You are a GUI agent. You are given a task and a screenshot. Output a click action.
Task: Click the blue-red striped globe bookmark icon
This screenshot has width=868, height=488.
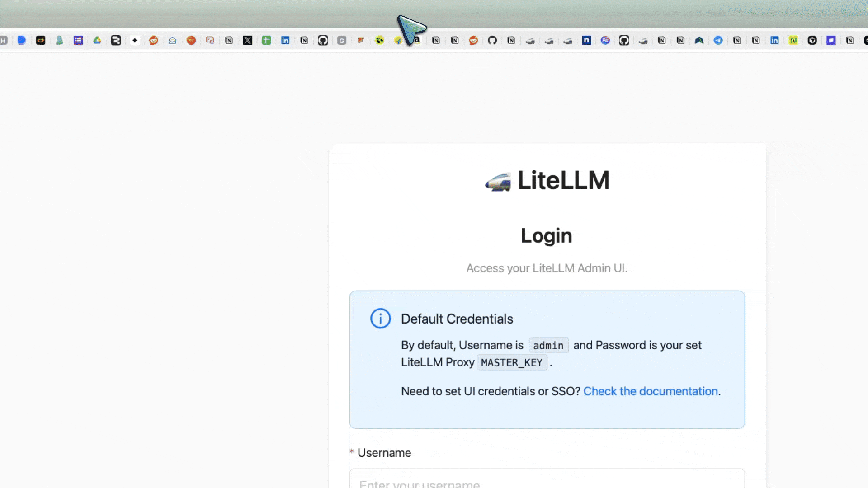click(605, 41)
